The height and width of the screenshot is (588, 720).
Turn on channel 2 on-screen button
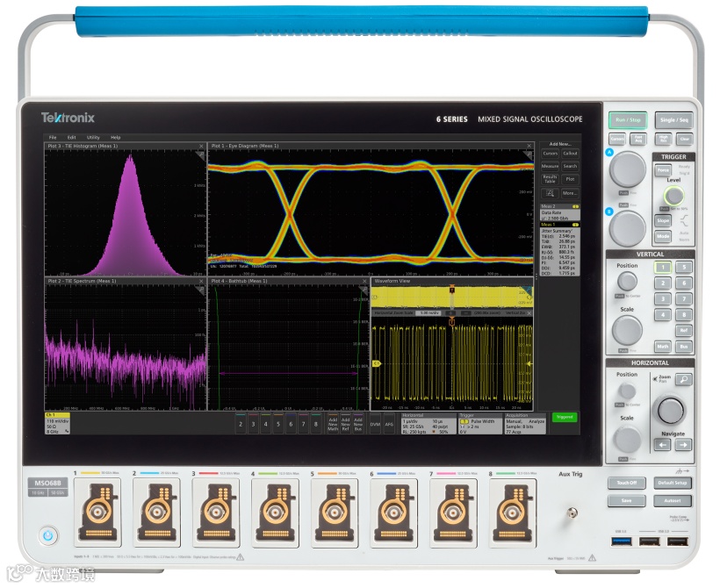[x=241, y=424]
